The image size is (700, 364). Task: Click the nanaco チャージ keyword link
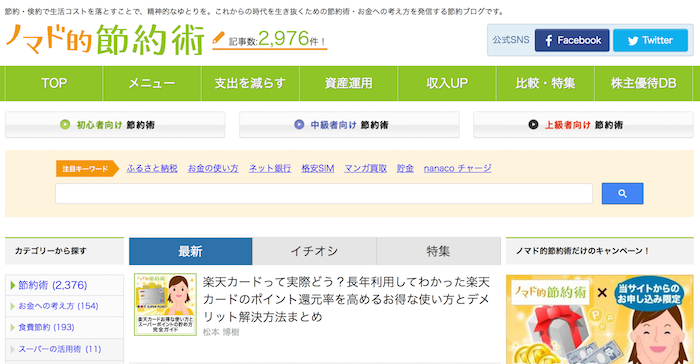point(457,168)
